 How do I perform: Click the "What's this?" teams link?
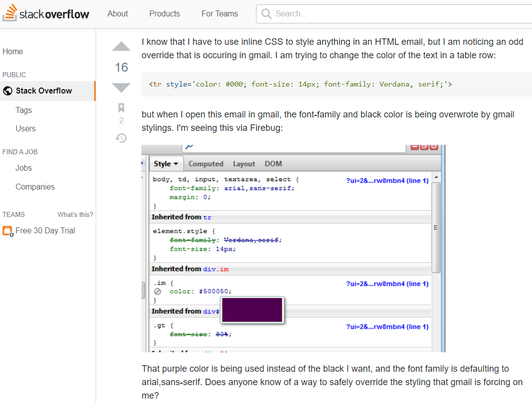point(75,214)
